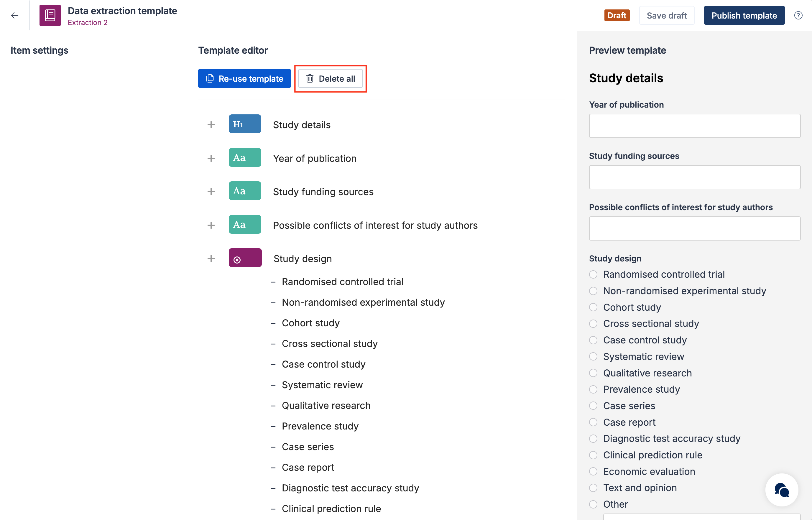
Task: Click the Aa text icon for Study funding sources
Action: (x=245, y=191)
